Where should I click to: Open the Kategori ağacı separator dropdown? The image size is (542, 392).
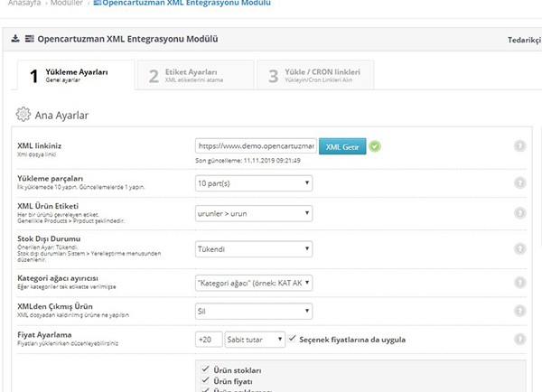pyautogui.click(x=254, y=283)
